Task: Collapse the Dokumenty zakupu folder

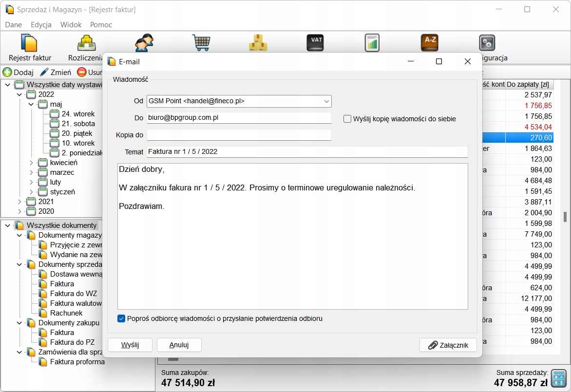Action: coord(20,323)
